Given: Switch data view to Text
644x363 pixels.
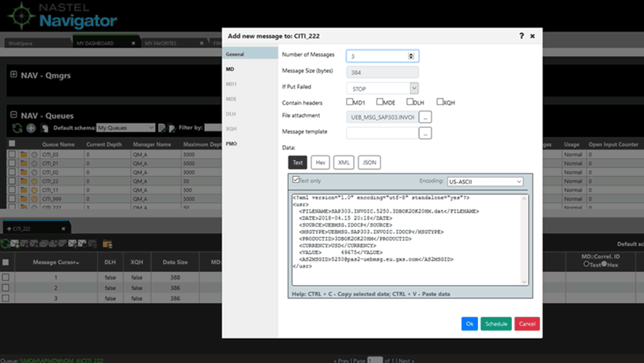Looking at the screenshot, I should click(298, 162).
